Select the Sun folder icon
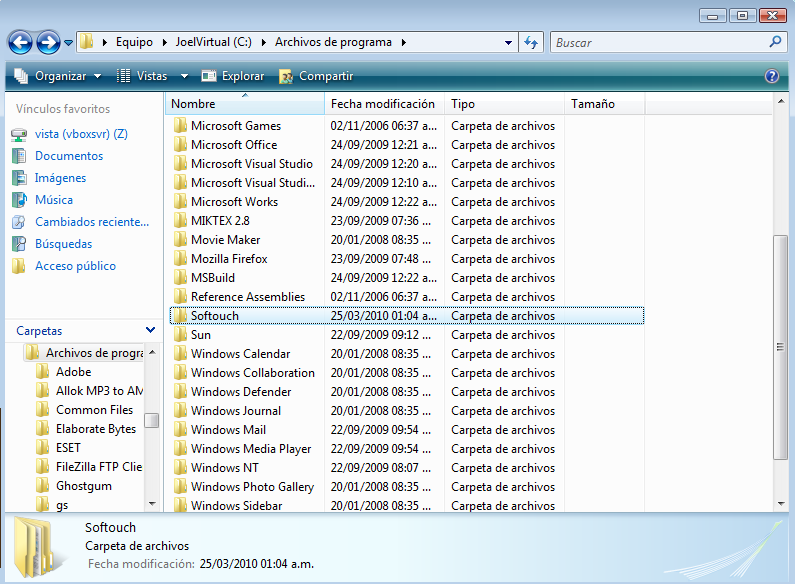 point(180,335)
